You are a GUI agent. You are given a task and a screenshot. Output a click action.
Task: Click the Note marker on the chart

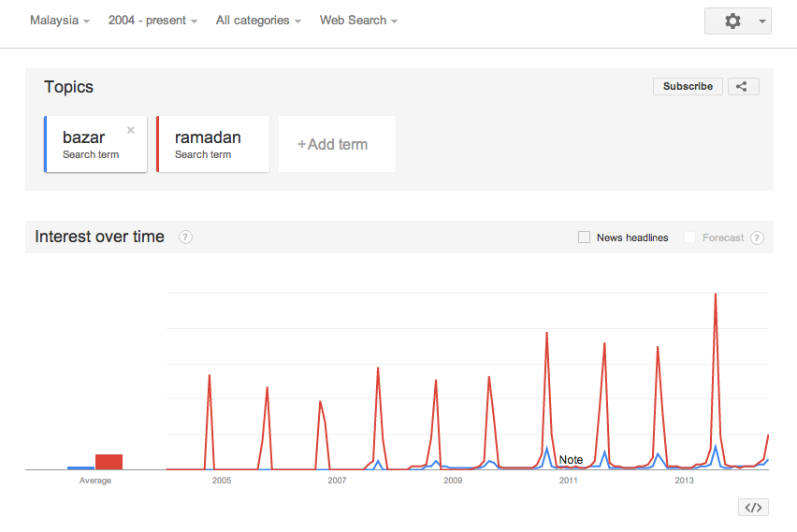pyautogui.click(x=571, y=460)
